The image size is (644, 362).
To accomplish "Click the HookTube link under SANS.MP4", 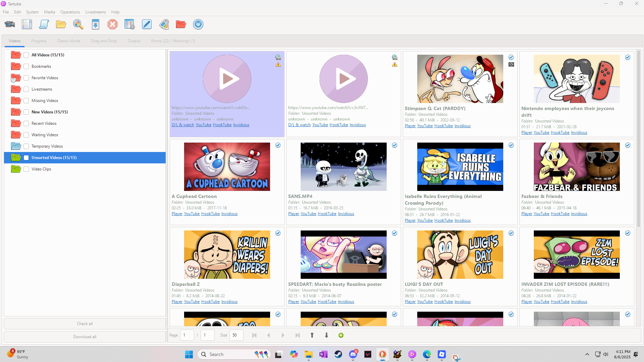I will (x=327, y=214).
